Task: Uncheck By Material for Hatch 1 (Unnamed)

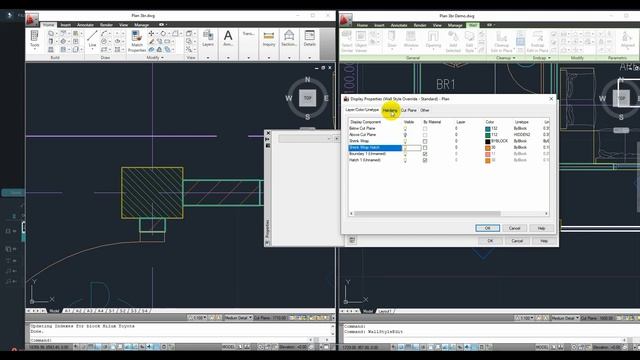Action: [x=425, y=160]
